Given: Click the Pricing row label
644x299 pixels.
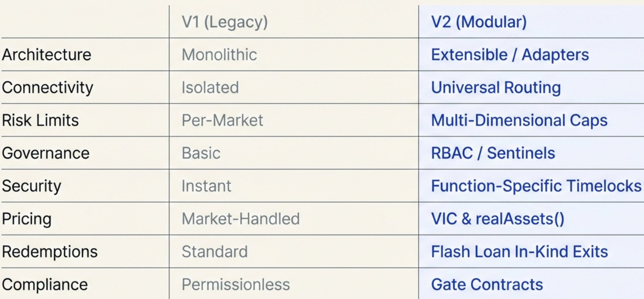Looking at the screenshot, I should tap(27, 219).
